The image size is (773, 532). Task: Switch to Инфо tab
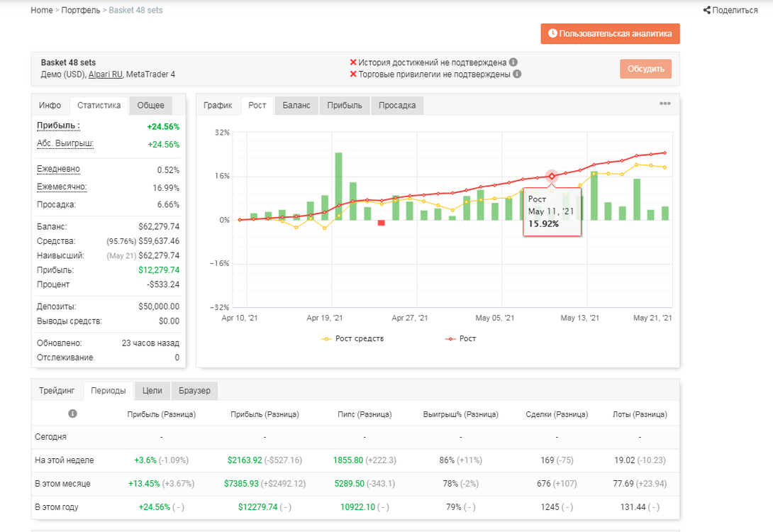(x=50, y=106)
